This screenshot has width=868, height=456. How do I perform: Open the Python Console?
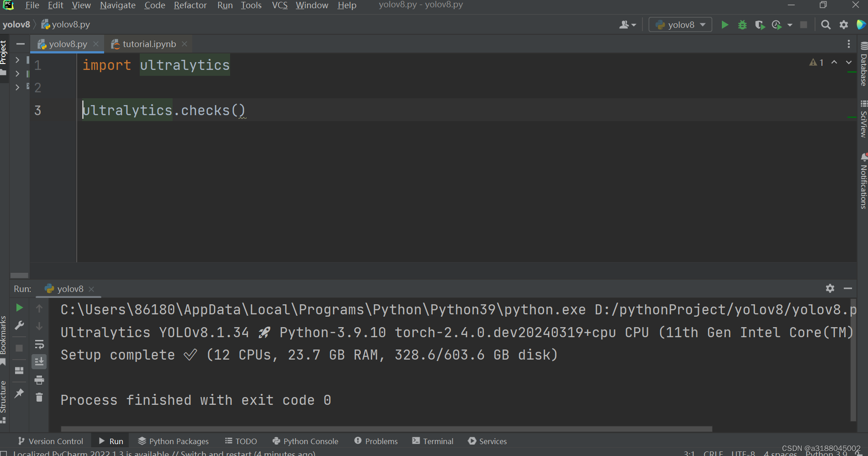(305, 441)
